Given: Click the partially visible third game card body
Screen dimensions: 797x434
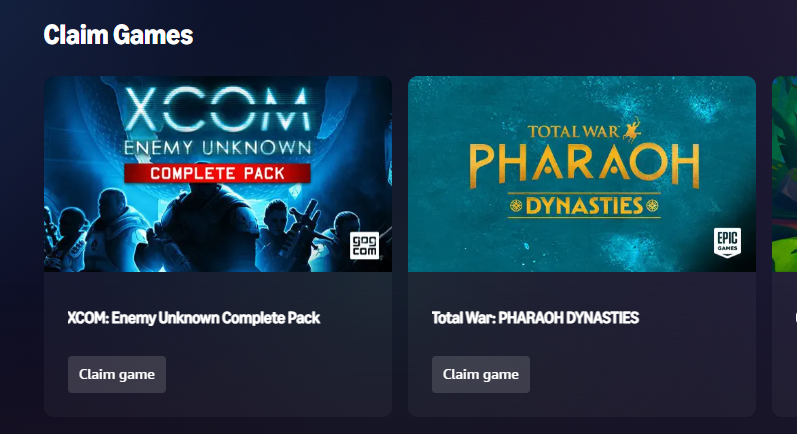Looking at the screenshot, I should point(784,345).
